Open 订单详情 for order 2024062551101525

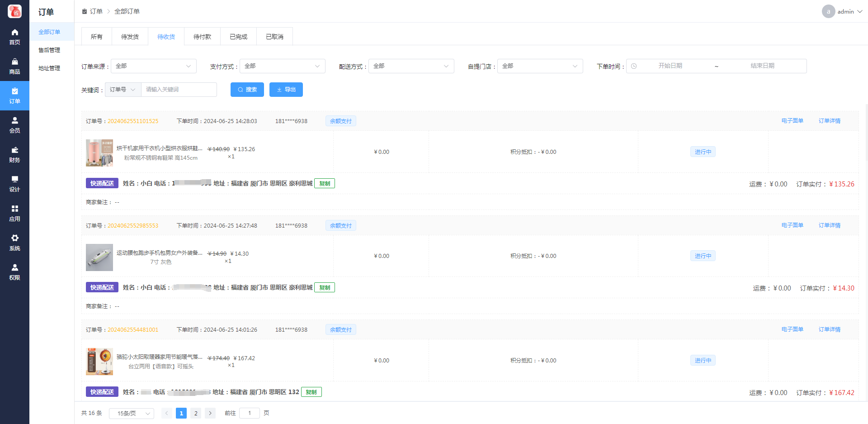(x=829, y=121)
